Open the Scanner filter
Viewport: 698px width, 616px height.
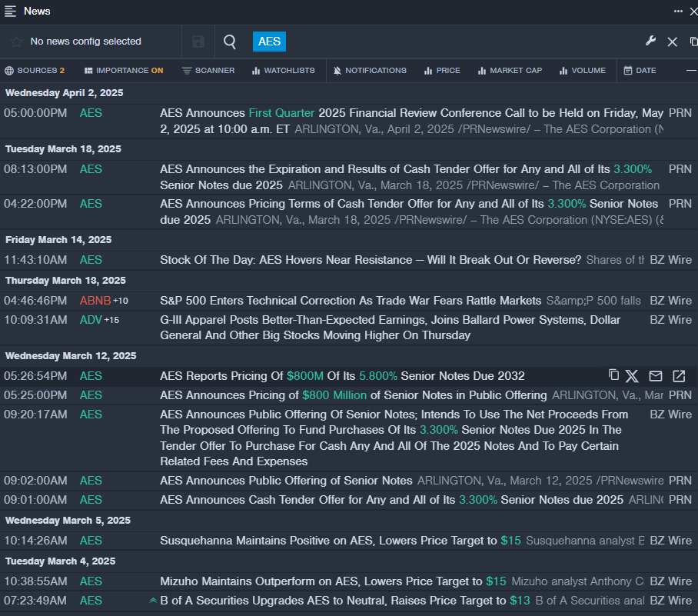coord(208,71)
